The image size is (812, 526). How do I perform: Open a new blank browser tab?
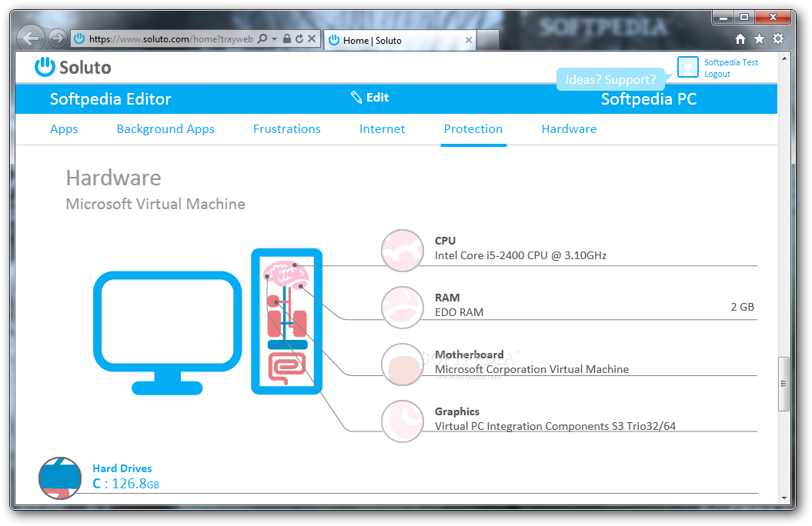pyautogui.click(x=488, y=40)
